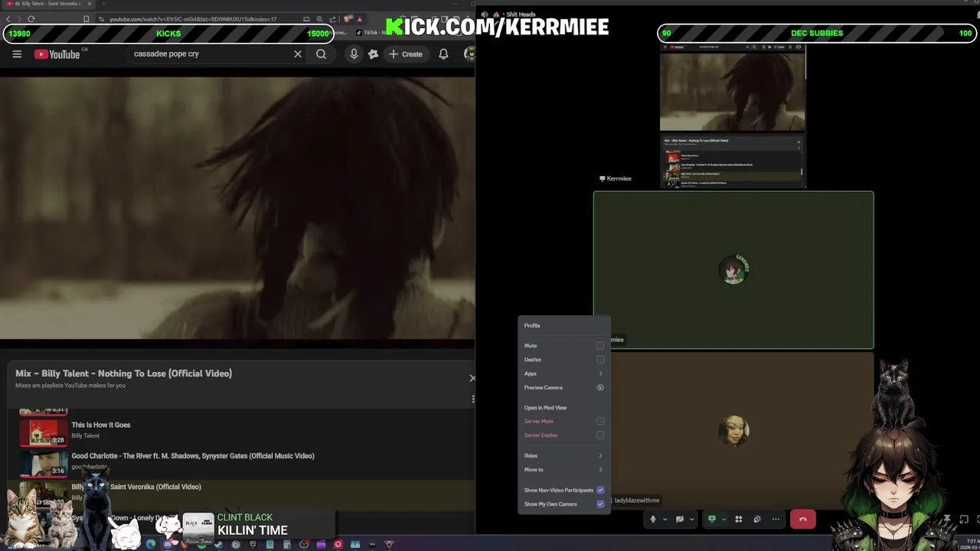The image size is (980, 551).
Task: Uncheck Show Non-Video Participants
Action: (x=600, y=490)
